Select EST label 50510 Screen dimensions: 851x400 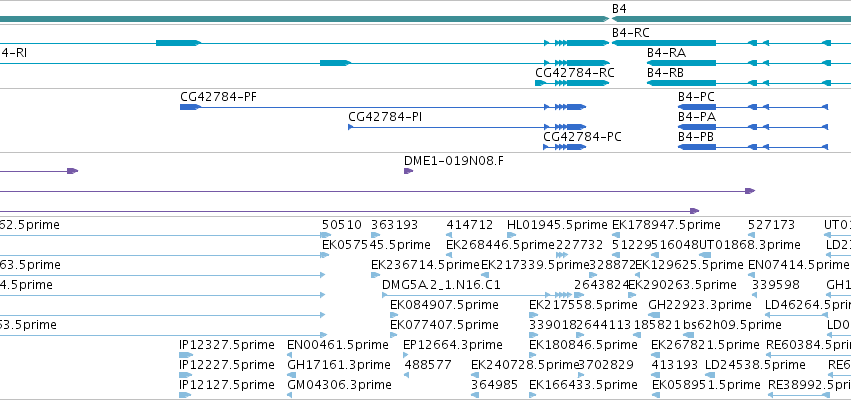(x=341, y=225)
